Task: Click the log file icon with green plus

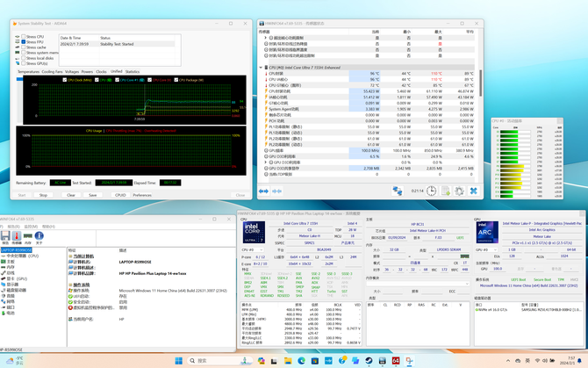Action: click(x=446, y=191)
